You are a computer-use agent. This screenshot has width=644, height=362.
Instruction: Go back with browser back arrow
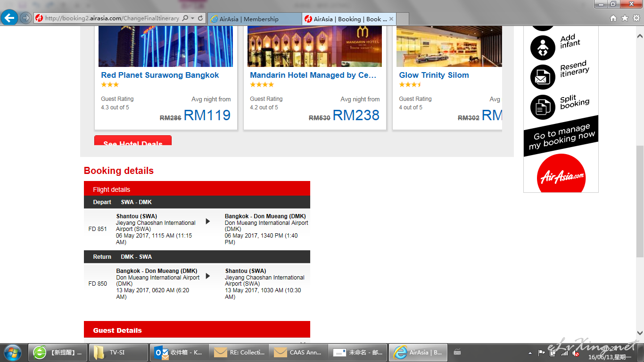9,18
